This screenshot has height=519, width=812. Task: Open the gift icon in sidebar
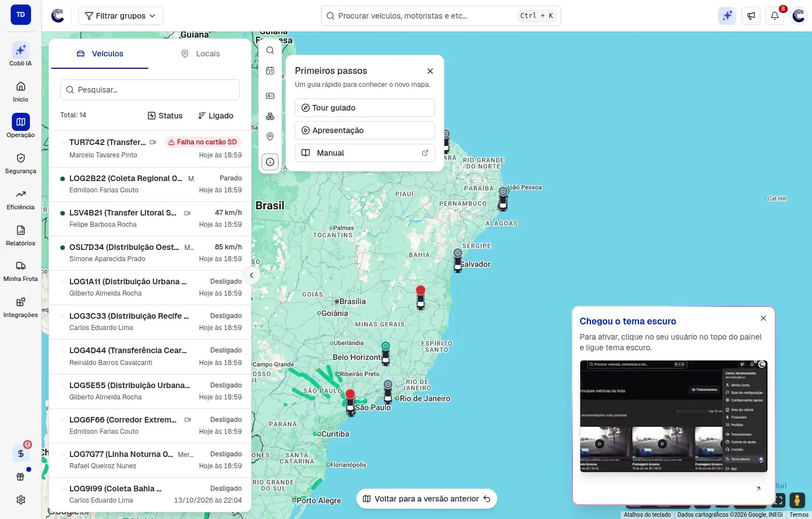pyautogui.click(x=21, y=477)
